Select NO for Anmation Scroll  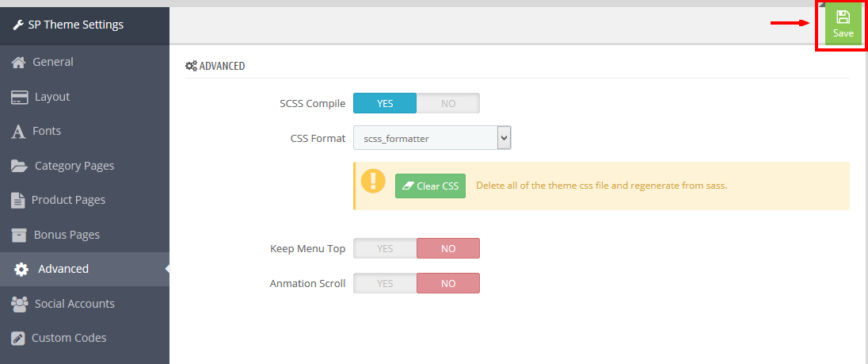pyautogui.click(x=447, y=283)
